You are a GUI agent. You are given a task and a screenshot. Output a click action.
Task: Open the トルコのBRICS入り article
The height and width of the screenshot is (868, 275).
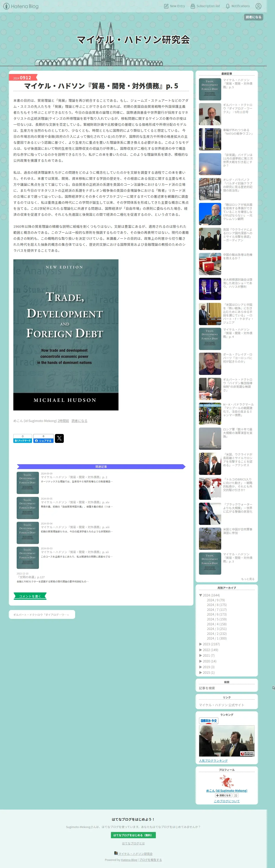pyautogui.click(x=238, y=484)
